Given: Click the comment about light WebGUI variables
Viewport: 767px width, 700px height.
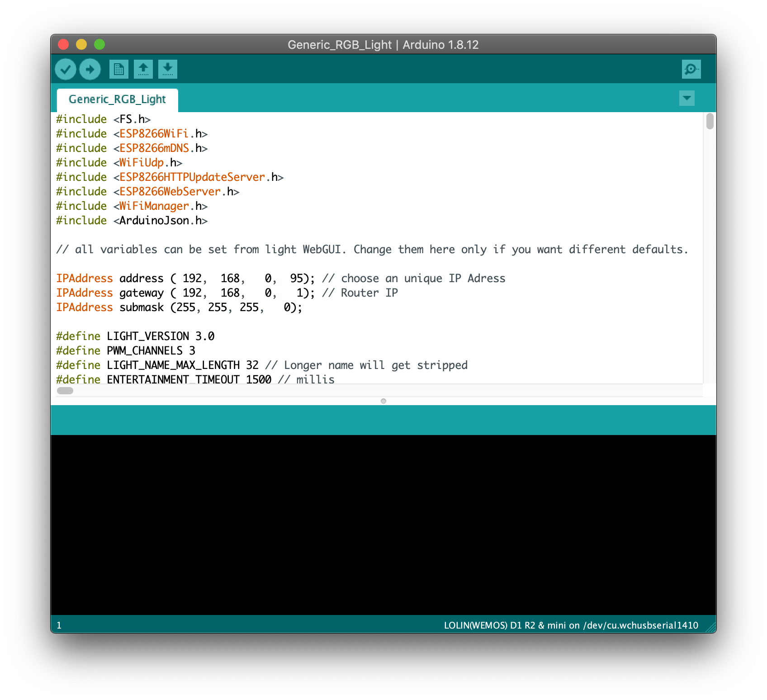Looking at the screenshot, I should pyautogui.click(x=372, y=250).
